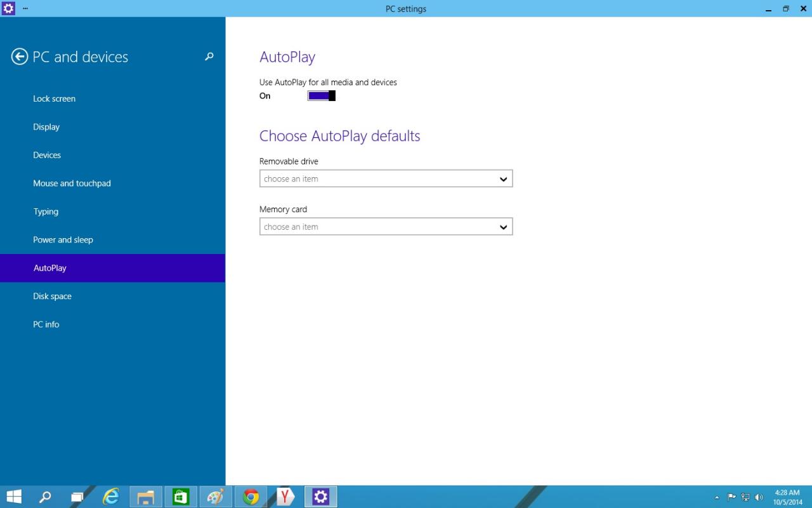Open the Windows Store taskbar icon
The image size is (812, 508).
pos(181,497)
